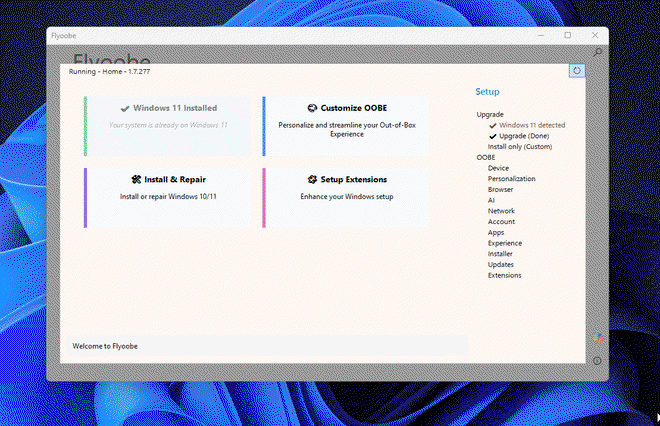Click 'Enhance your Windows setup' description
Viewport: 660px width, 426px height.
tap(347, 197)
